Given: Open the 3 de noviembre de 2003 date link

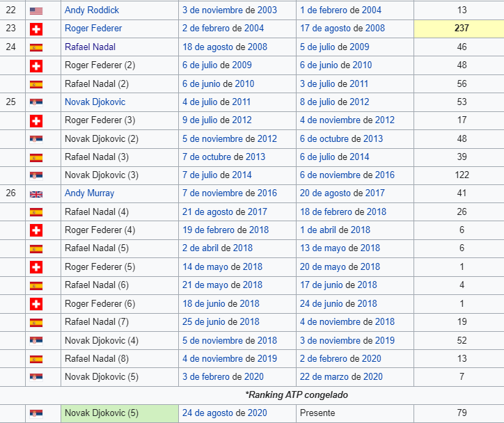Looking at the screenshot, I should [230, 10].
